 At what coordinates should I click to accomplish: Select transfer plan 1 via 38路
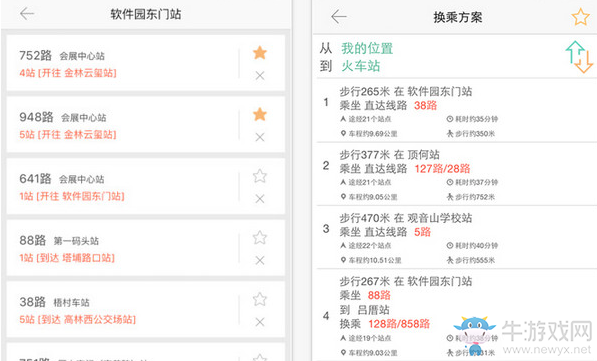(457, 111)
